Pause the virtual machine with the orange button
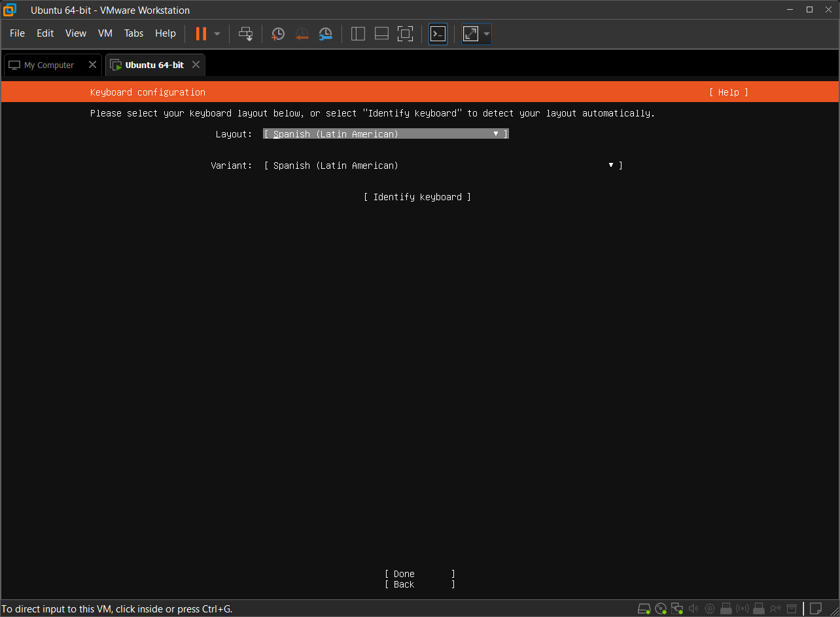The image size is (840, 617). tap(201, 34)
